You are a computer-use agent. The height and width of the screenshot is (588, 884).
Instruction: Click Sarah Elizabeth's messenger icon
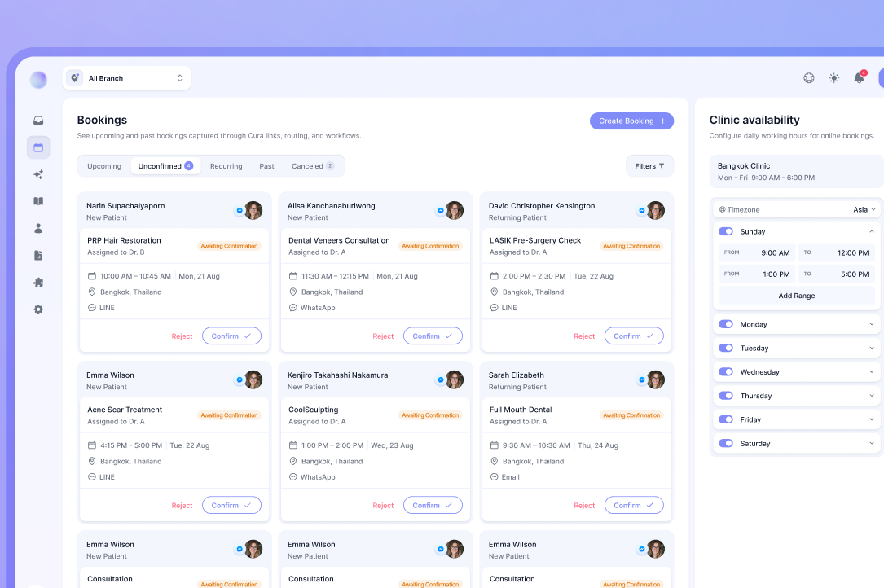(641, 380)
